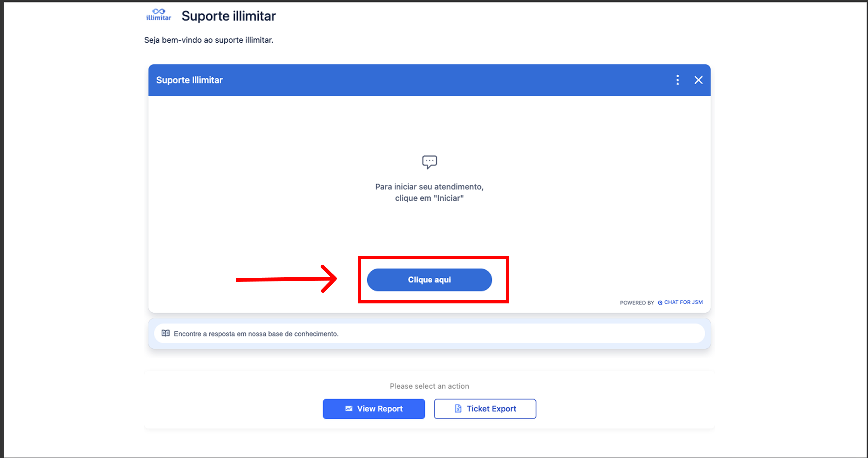Click the open book knowledge base icon
The width and height of the screenshot is (868, 458).
tap(166, 333)
